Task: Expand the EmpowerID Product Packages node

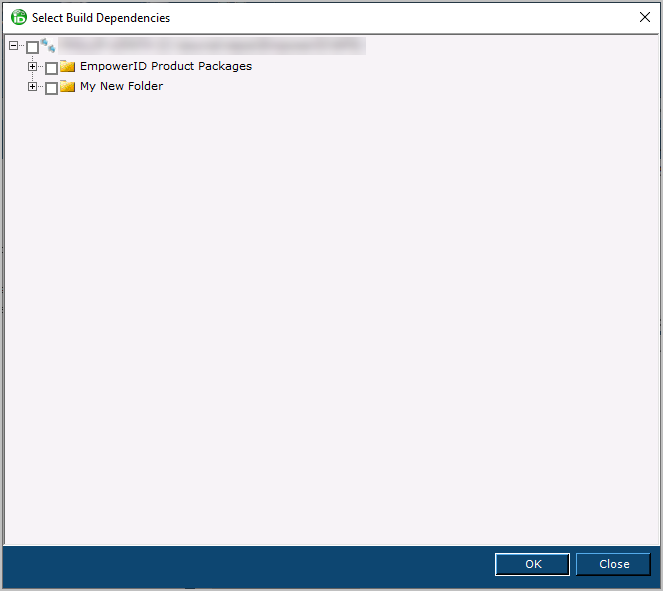Action: (32, 66)
